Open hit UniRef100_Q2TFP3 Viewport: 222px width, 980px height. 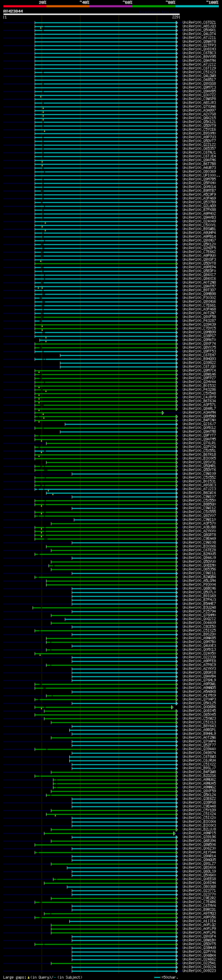199,45
